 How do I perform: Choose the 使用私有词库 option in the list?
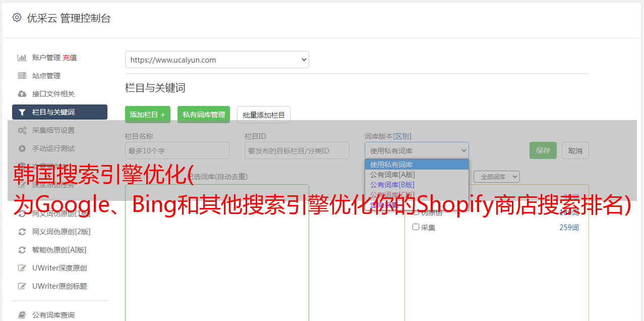pos(417,165)
